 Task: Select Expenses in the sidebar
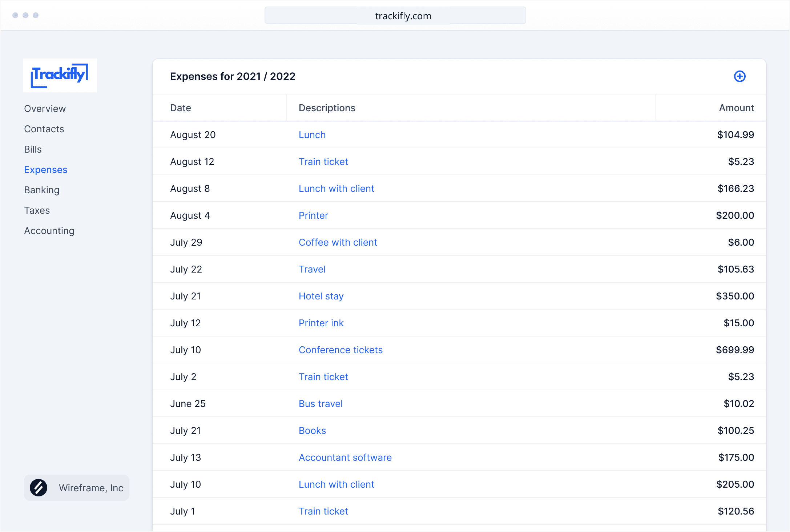(46, 170)
